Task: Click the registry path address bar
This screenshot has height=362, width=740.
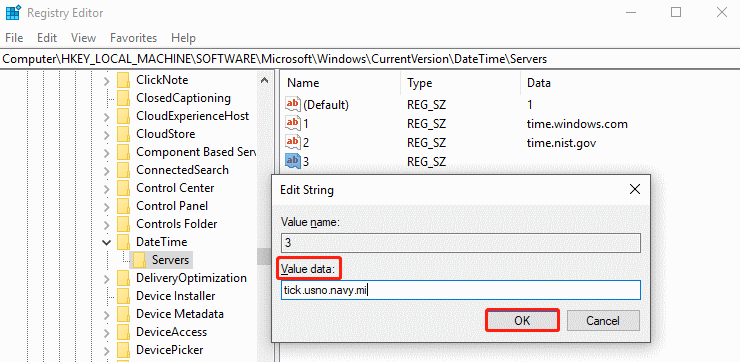Action: tap(370, 59)
